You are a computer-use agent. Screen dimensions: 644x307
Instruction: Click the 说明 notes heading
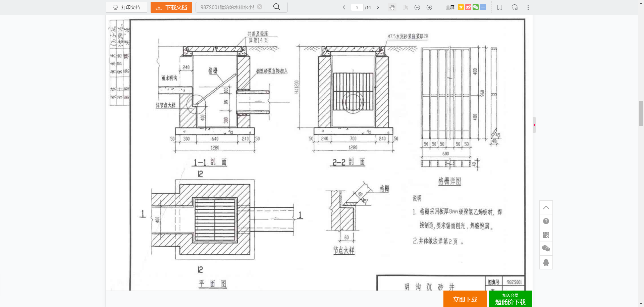[417, 198]
